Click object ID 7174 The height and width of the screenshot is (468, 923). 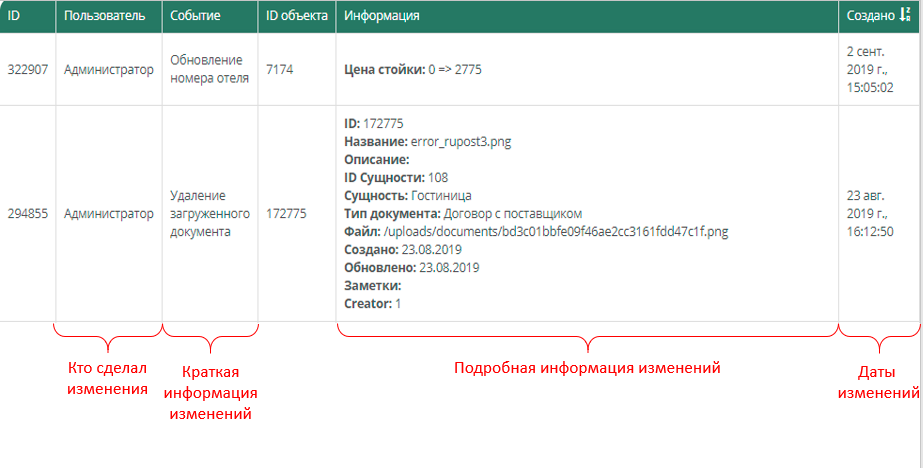279,71
